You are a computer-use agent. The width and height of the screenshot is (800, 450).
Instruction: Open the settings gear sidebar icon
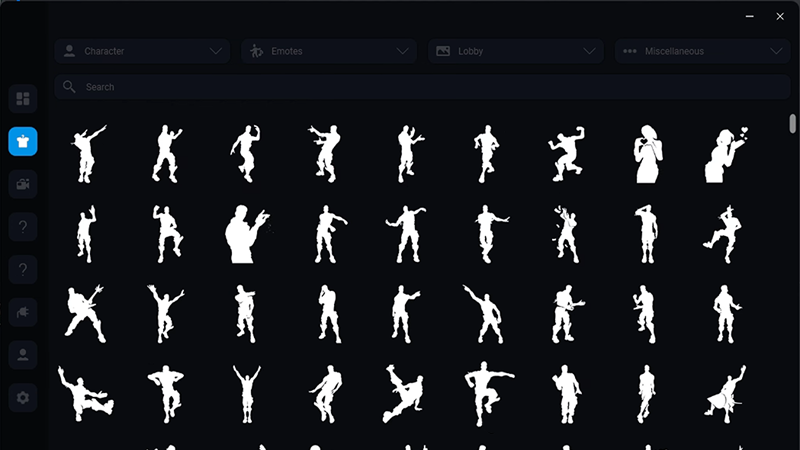[x=23, y=397]
